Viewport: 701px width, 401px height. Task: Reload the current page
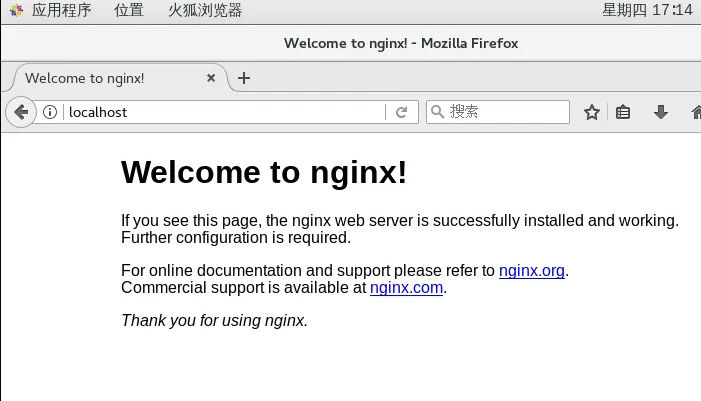pos(401,112)
